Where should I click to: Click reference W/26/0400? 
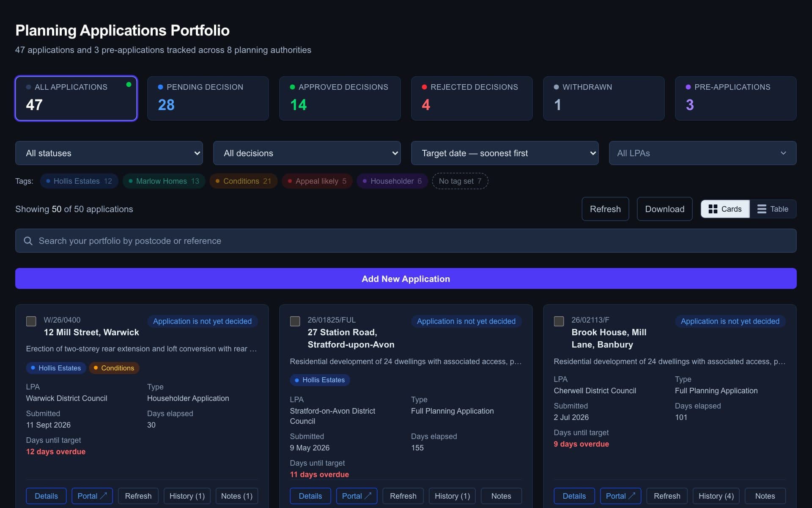click(62, 320)
